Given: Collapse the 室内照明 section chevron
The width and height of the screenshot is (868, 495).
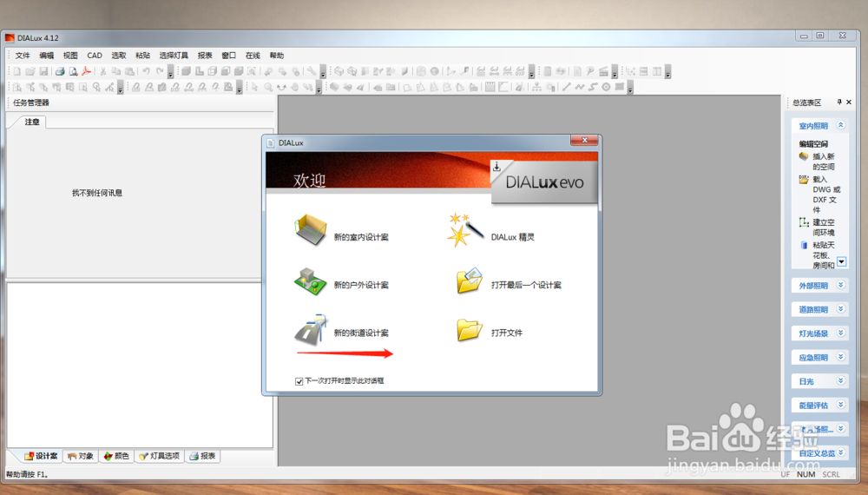Looking at the screenshot, I should (x=840, y=125).
